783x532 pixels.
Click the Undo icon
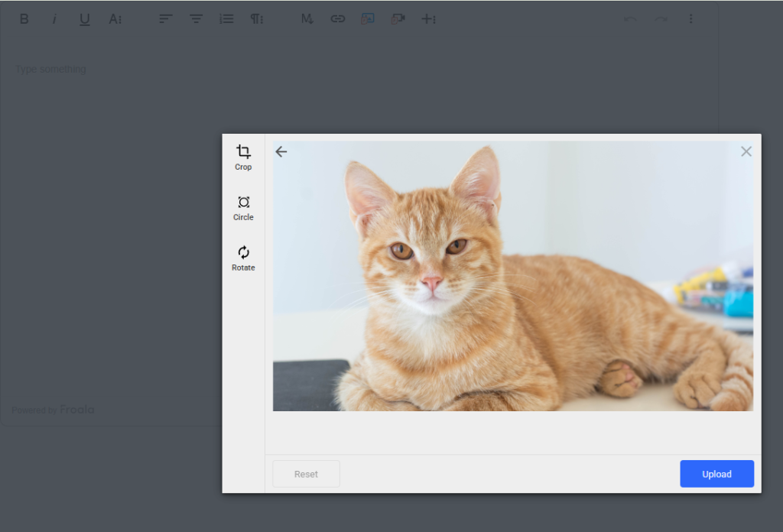click(x=629, y=18)
